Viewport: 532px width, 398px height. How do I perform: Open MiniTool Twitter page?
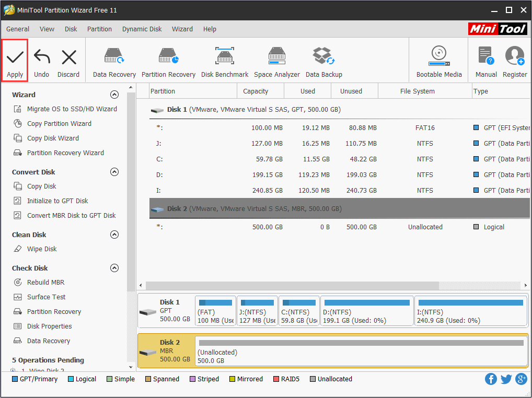tap(506, 379)
